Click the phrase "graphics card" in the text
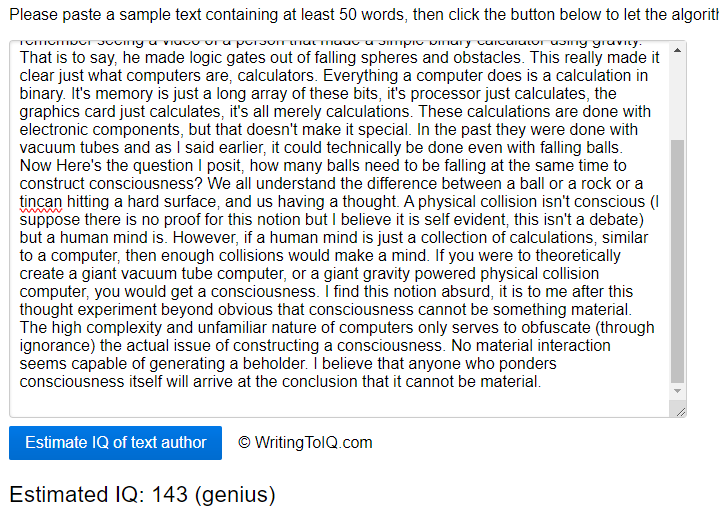The image size is (719, 524). [x=68, y=111]
